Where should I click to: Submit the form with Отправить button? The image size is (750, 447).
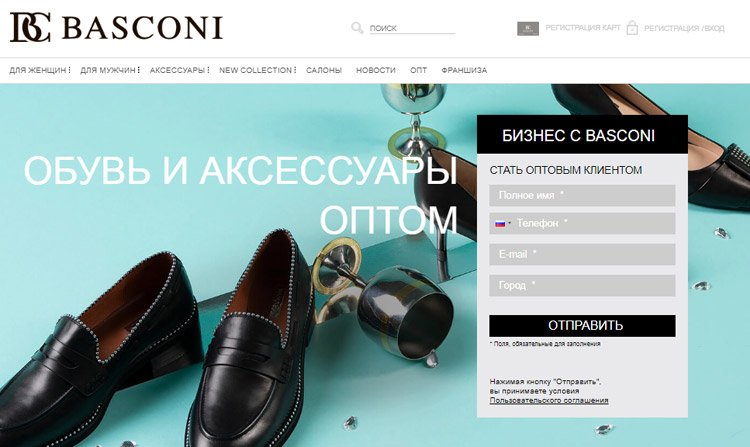point(582,326)
